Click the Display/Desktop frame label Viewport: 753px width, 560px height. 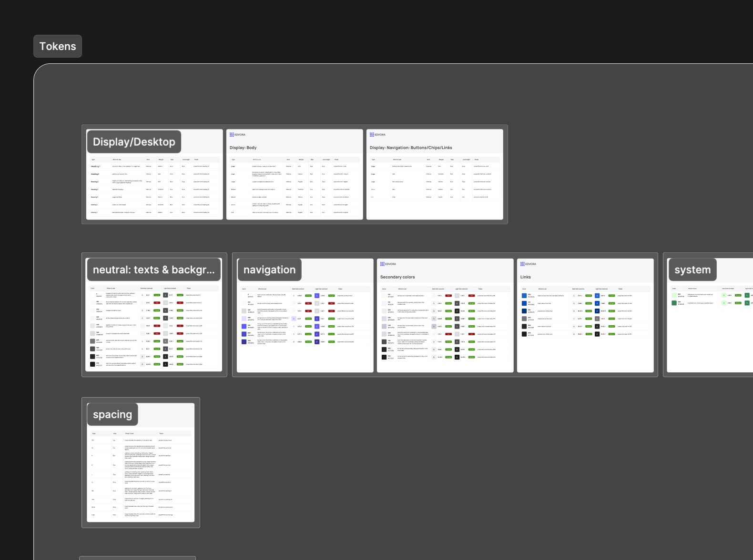click(x=134, y=142)
